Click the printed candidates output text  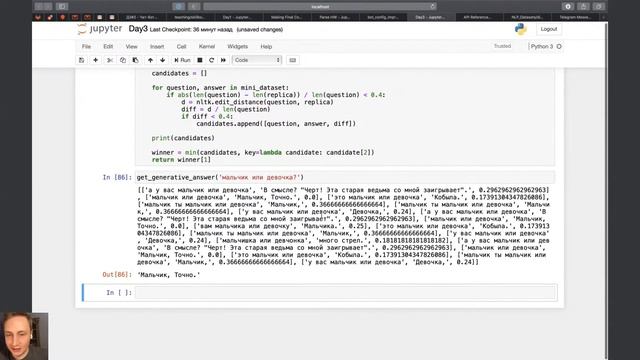(344, 226)
